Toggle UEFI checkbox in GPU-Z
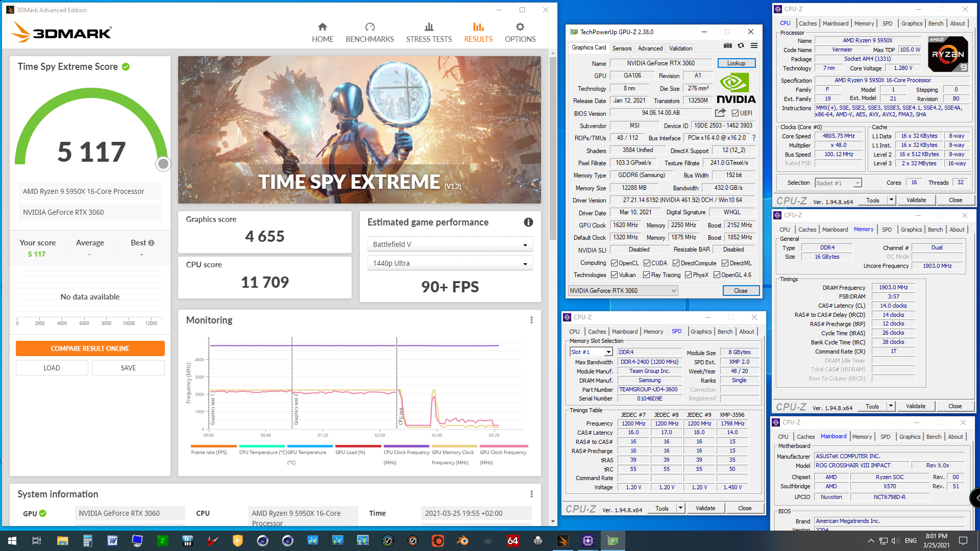This screenshot has height=551, width=980. [x=735, y=113]
